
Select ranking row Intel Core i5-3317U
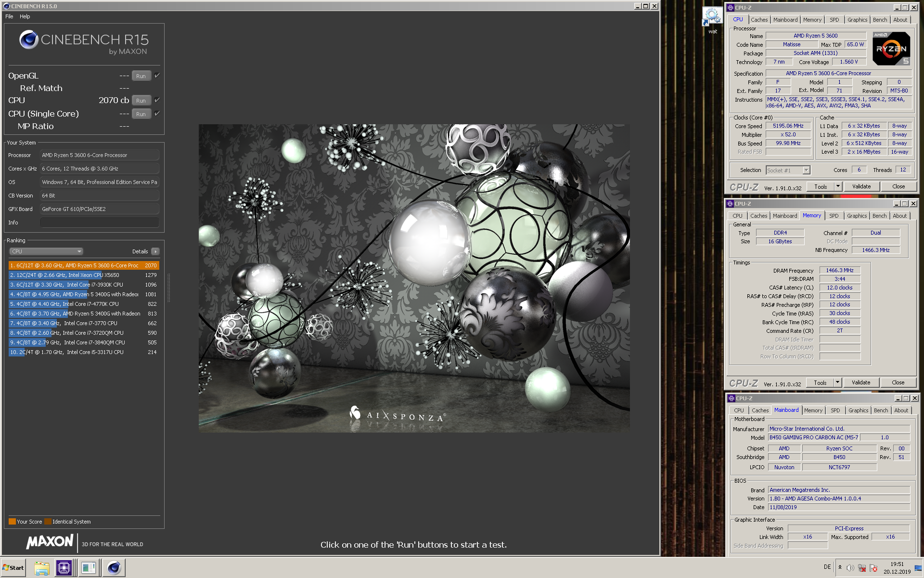pos(84,352)
